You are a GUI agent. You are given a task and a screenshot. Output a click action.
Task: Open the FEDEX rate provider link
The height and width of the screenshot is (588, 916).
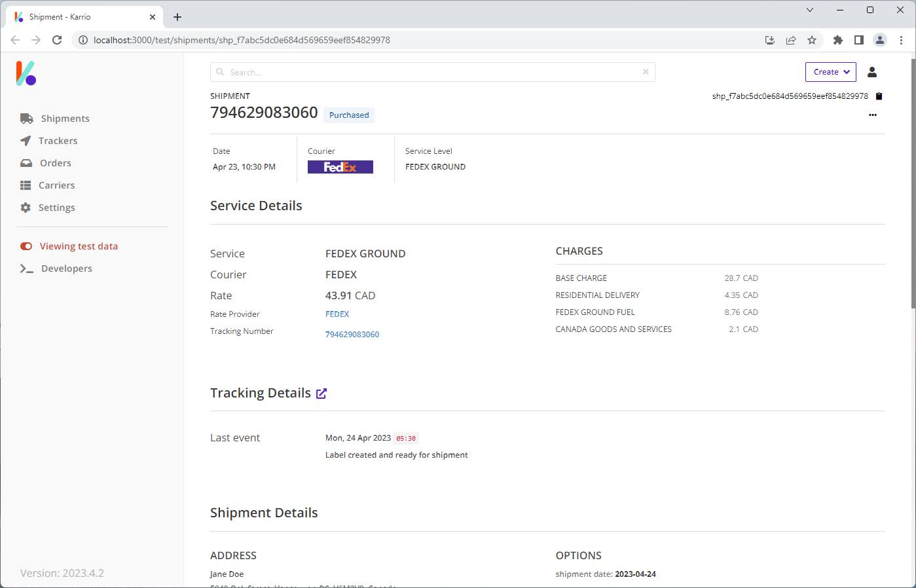click(337, 314)
